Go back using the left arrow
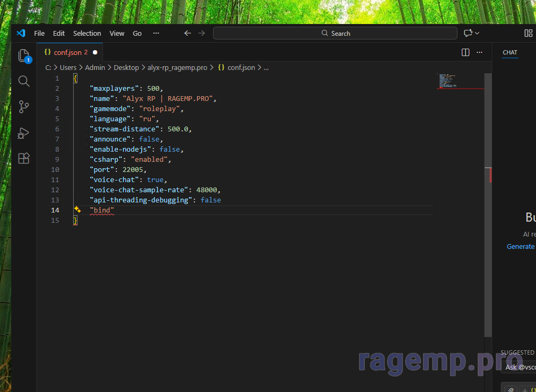This screenshot has height=392, width=536. pos(187,33)
